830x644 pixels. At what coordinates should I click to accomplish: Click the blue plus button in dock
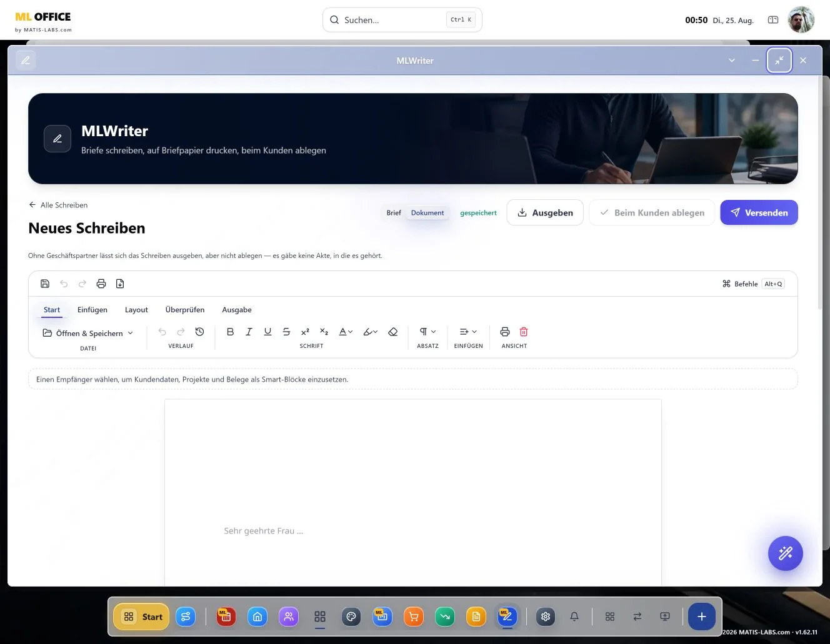pos(702,617)
